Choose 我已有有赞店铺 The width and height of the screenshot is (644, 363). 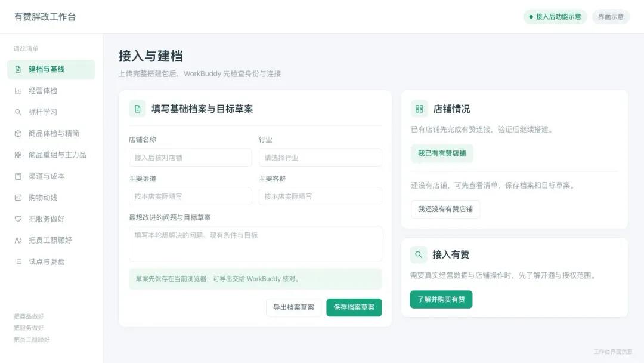442,153
